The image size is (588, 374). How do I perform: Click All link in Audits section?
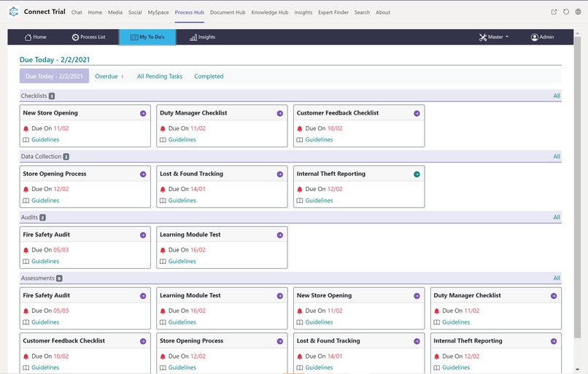[557, 217]
